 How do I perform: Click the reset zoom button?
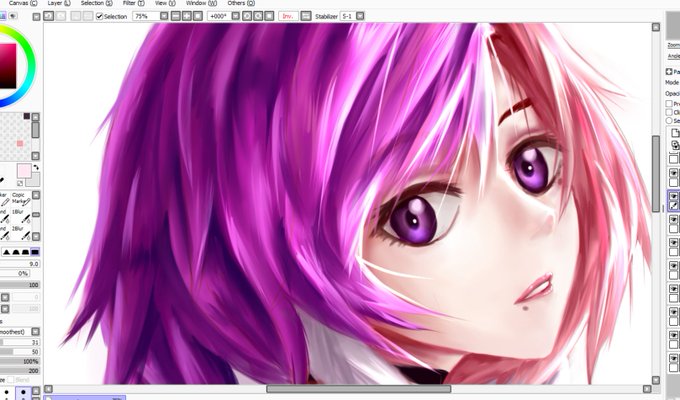(x=198, y=16)
